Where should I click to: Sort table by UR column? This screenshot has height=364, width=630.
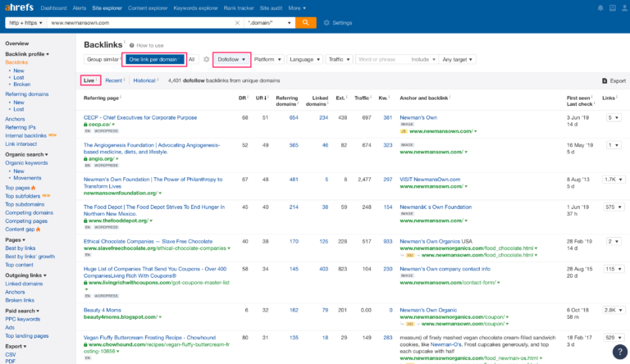pyautogui.click(x=261, y=98)
